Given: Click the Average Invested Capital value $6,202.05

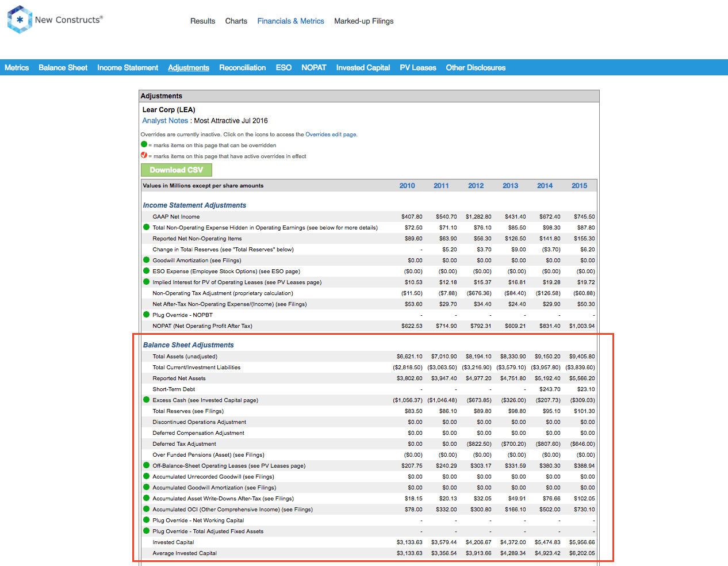Looking at the screenshot, I should (x=582, y=553).
